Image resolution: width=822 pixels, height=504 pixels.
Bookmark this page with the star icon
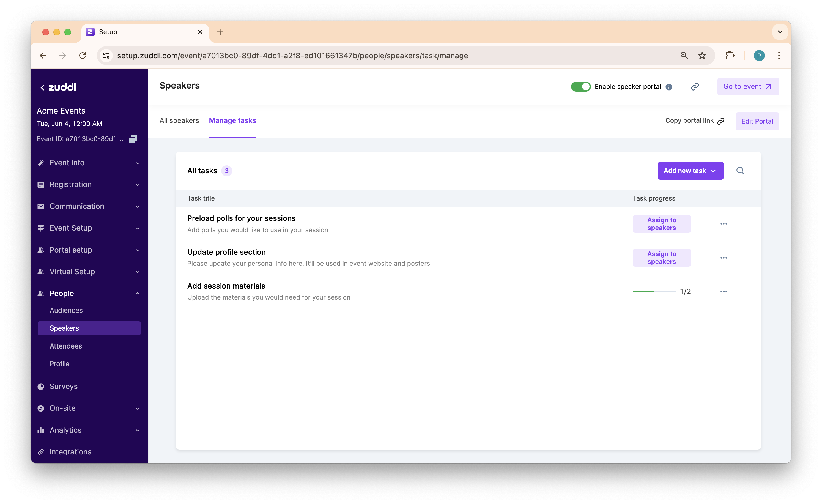pyautogui.click(x=702, y=56)
